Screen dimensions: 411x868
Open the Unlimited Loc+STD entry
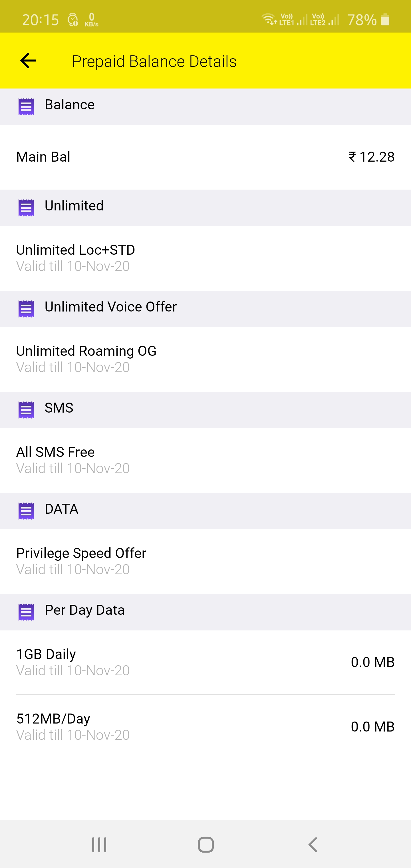[x=75, y=258]
